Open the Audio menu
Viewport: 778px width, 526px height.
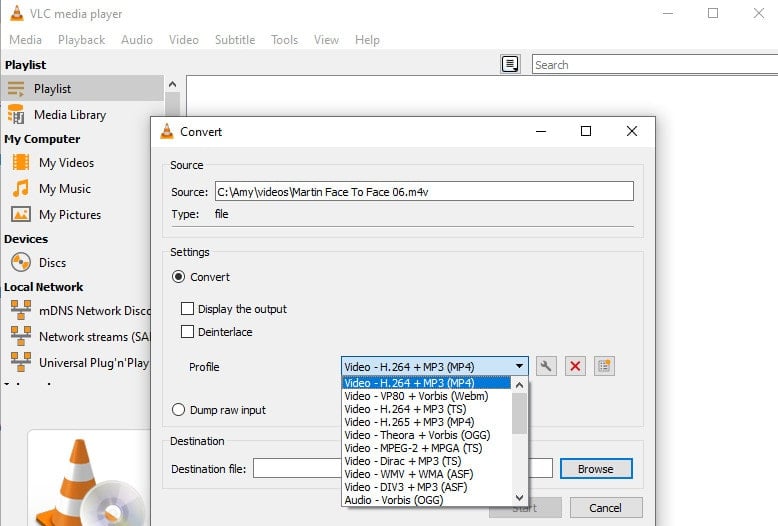click(136, 40)
